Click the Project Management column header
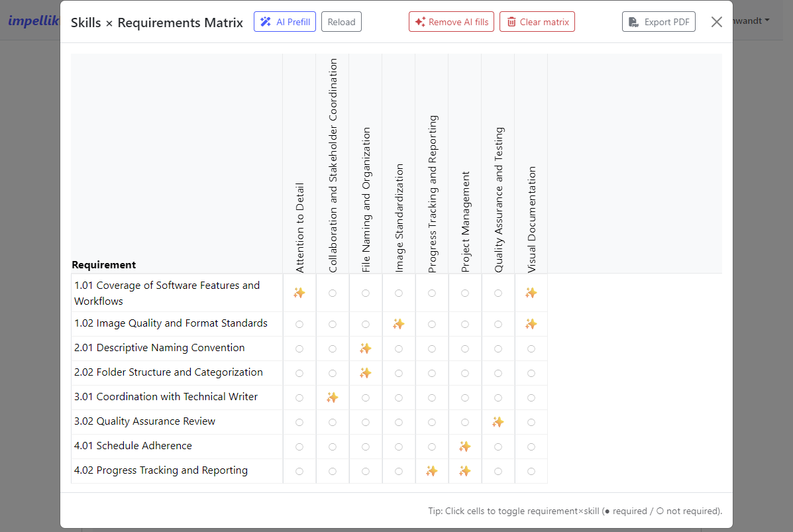The image size is (793, 532). pyautogui.click(x=465, y=221)
